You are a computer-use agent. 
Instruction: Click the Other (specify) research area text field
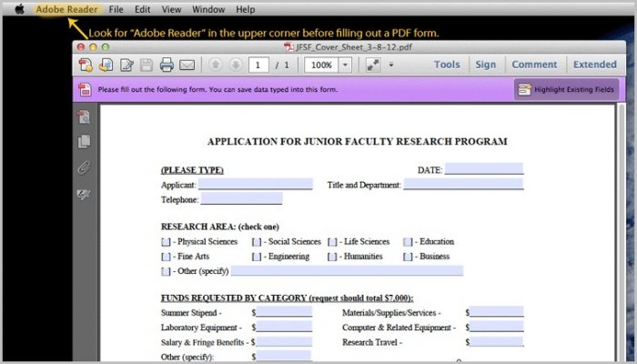coord(347,270)
